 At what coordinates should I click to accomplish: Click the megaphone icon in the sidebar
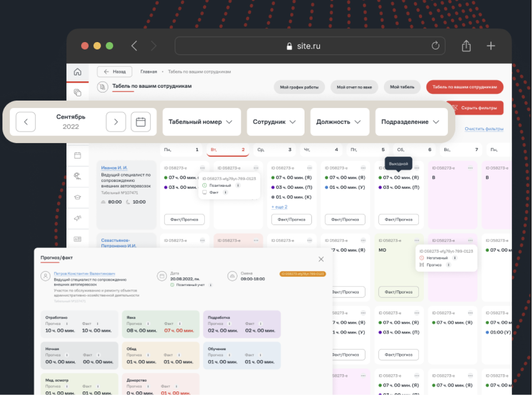pyautogui.click(x=78, y=218)
